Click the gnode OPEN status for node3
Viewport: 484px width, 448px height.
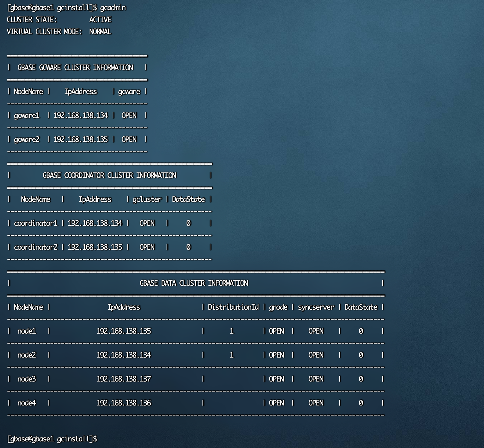276,379
